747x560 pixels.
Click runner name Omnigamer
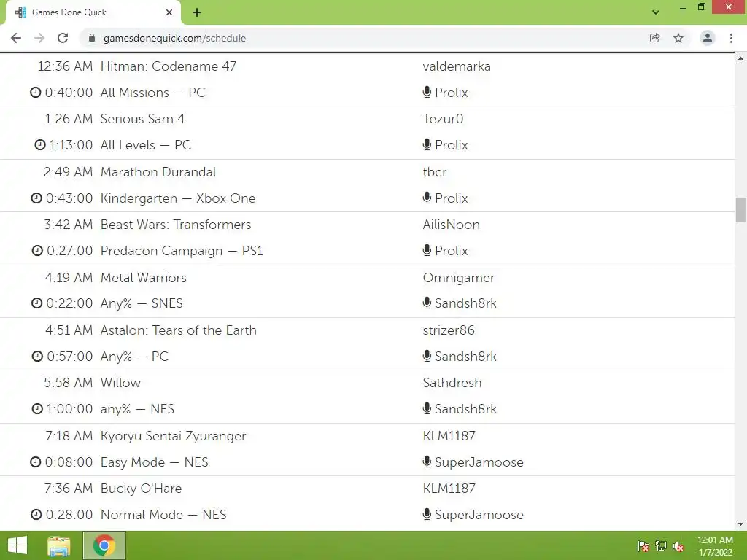click(x=459, y=278)
